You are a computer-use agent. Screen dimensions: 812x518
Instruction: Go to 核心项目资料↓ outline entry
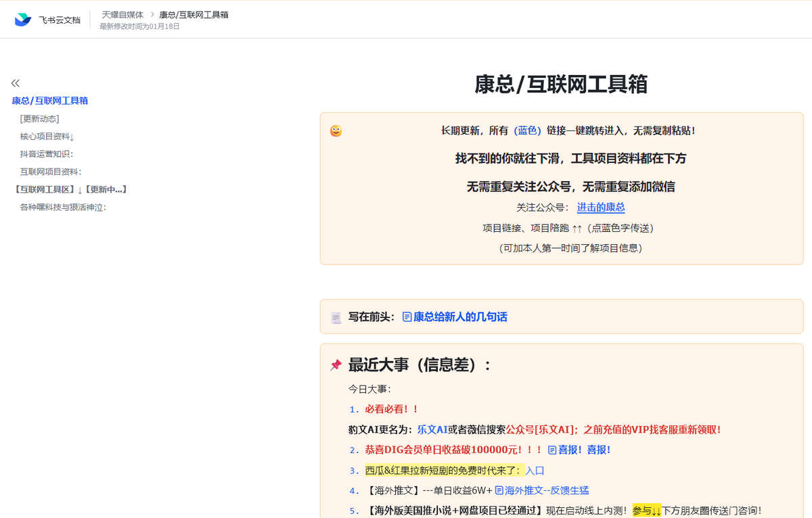coord(47,136)
